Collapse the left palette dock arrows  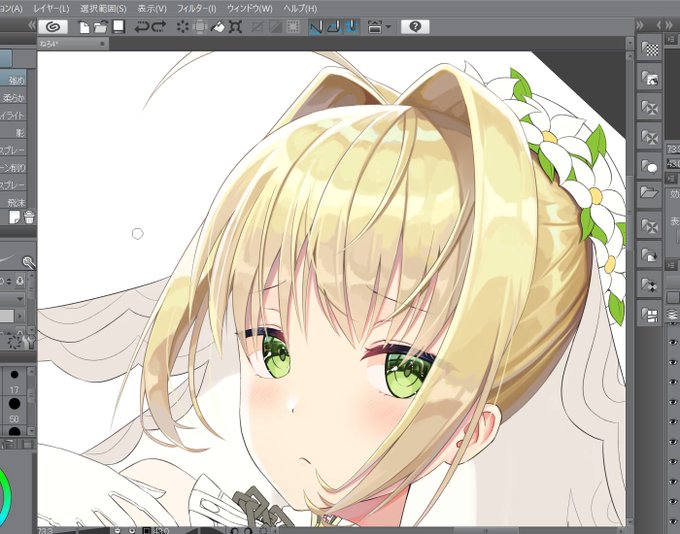point(31,26)
